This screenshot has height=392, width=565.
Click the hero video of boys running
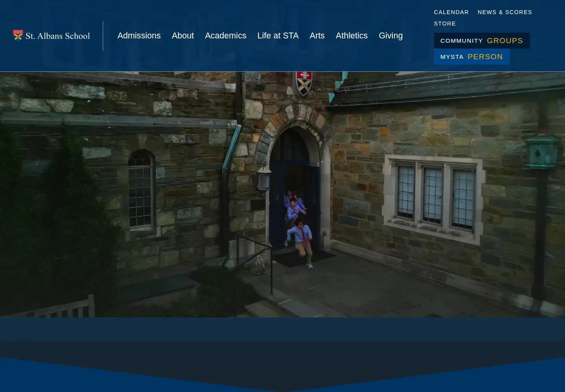click(282, 194)
